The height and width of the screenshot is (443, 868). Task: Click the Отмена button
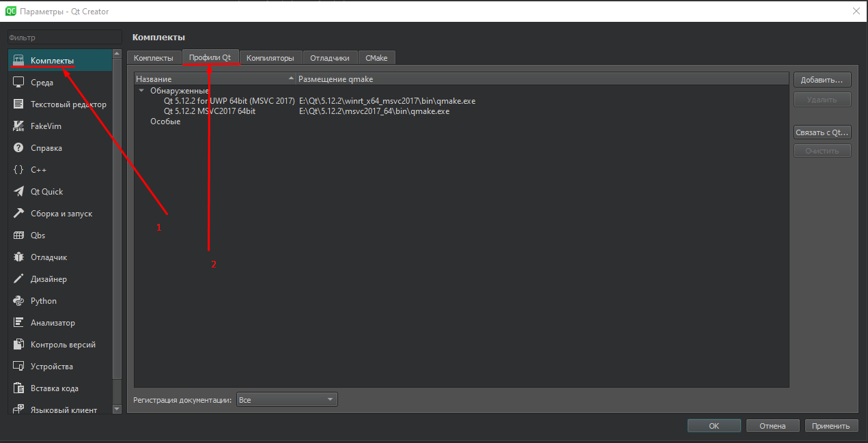[772, 426]
